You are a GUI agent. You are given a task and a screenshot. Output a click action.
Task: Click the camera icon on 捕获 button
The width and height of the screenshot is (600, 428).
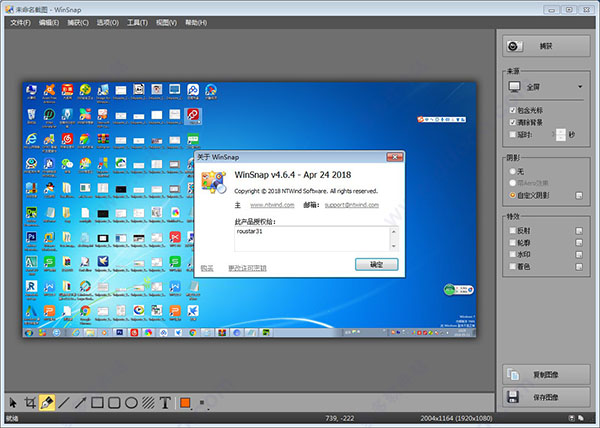(514, 46)
